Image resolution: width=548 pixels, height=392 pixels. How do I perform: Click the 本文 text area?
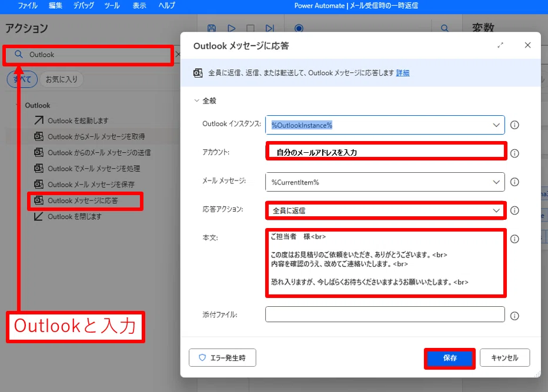click(386, 263)
